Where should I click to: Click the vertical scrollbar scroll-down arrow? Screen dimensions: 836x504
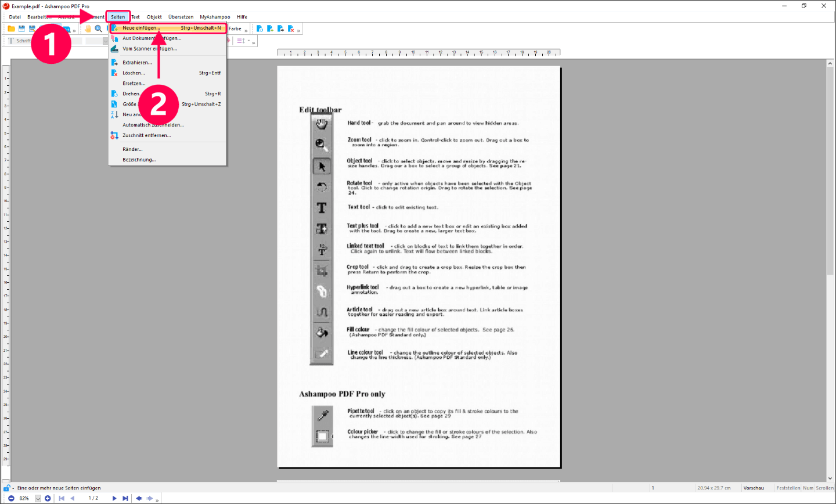830,478
